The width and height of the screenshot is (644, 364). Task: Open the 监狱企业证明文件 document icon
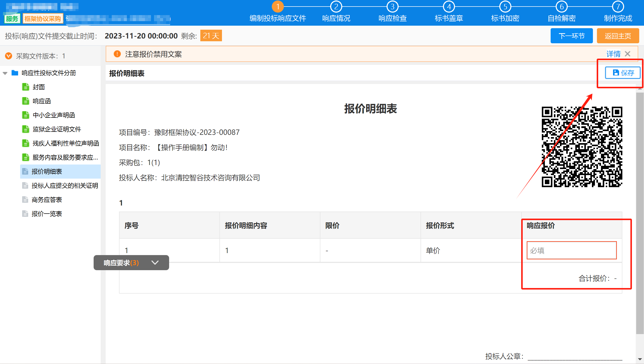[25, 129]
